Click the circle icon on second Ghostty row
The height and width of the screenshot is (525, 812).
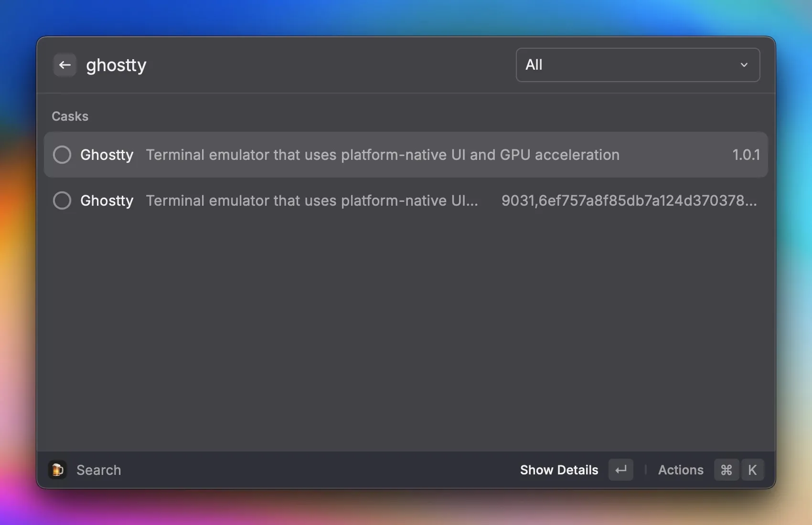(x=62, y=200)
